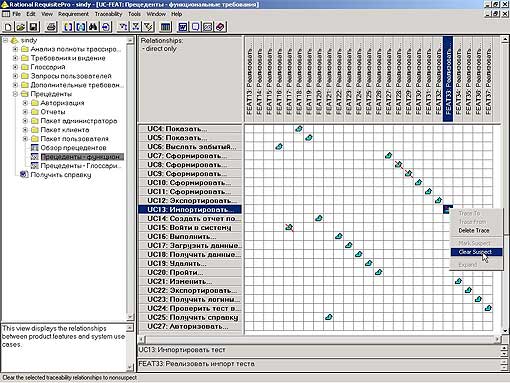Screen dimensions: 510x383
Task: Click the Go To arrow toolbar icon
Action: (106, 27)
